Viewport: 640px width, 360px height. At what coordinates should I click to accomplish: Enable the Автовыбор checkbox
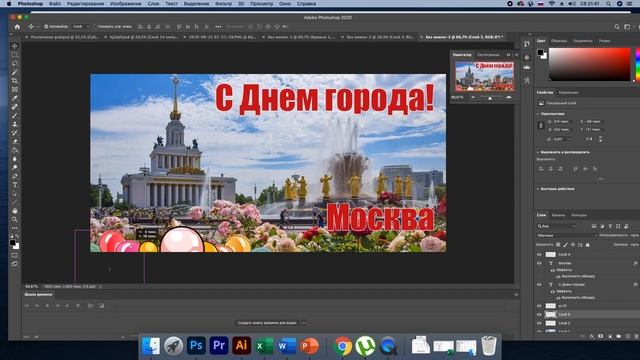click(x=46, y=27)
